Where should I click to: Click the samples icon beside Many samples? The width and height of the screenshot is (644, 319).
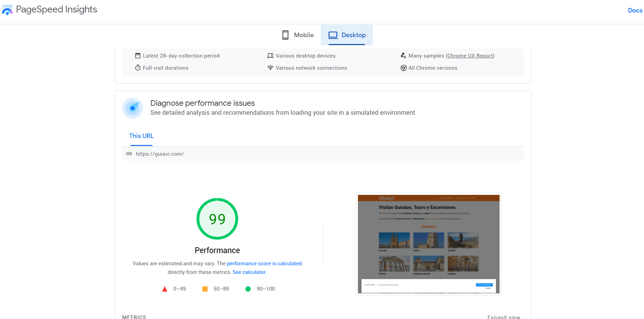[403, 55]
